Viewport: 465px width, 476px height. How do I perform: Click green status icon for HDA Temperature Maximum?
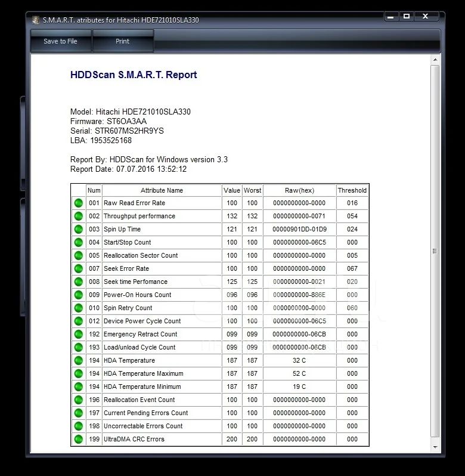click(x=79, y=373)
